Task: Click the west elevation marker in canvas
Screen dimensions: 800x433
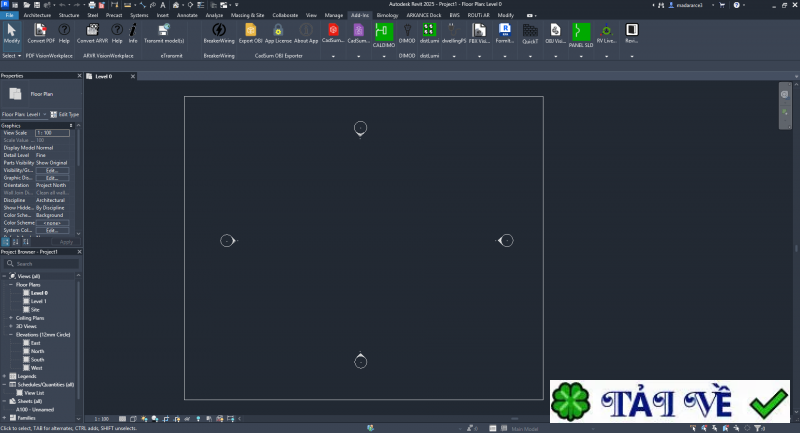Action: (228, 240)
